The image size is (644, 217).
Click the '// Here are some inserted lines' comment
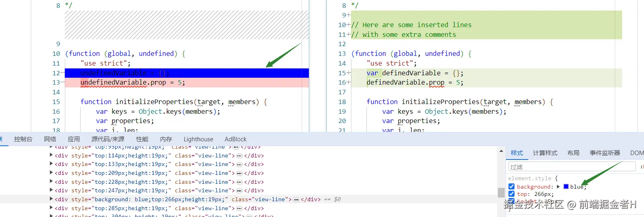point(411,25)
